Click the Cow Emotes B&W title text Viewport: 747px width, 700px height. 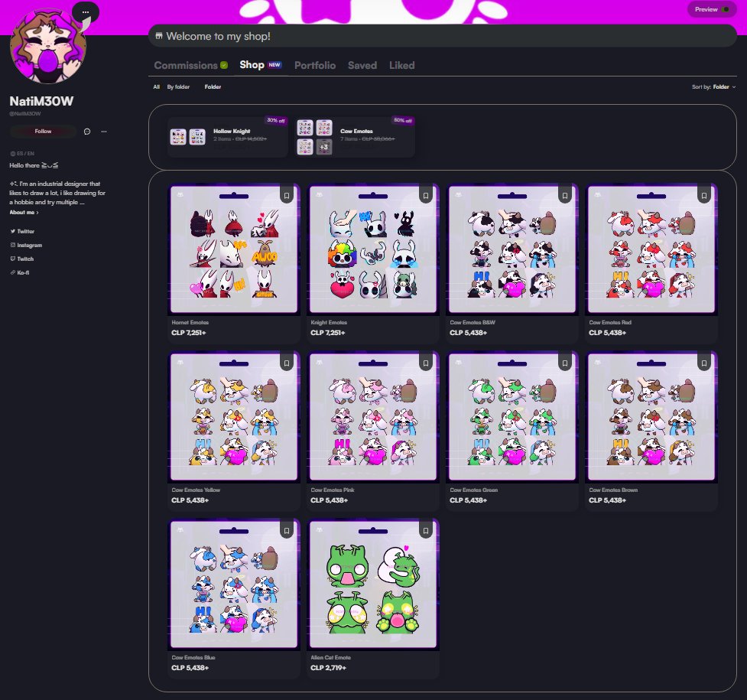click(473, 323)
